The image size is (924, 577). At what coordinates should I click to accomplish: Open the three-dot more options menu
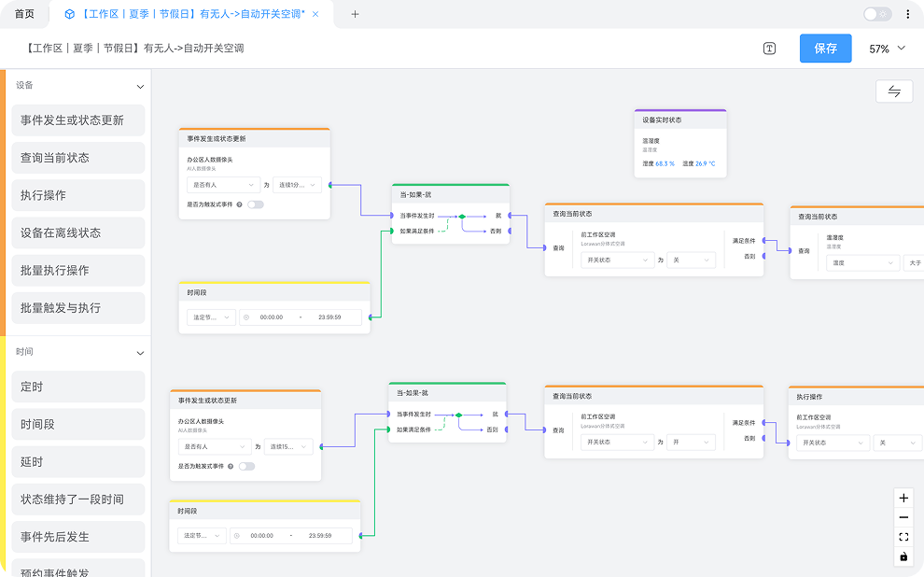[908, 14]
